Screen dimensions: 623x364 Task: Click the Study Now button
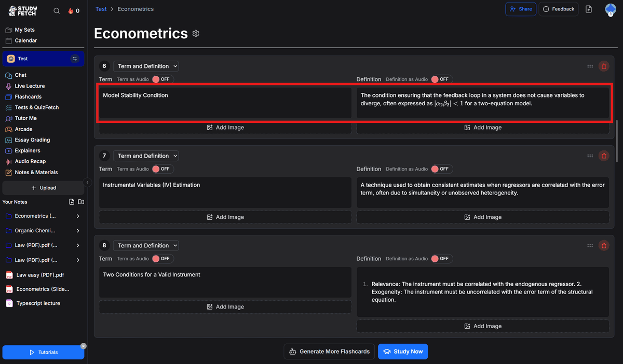[x=403, y=352]
